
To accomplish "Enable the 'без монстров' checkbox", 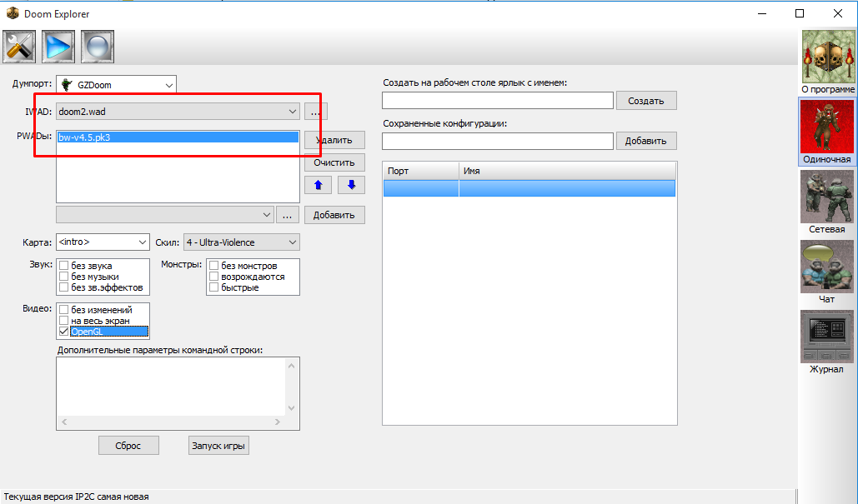I will (214, 266).
